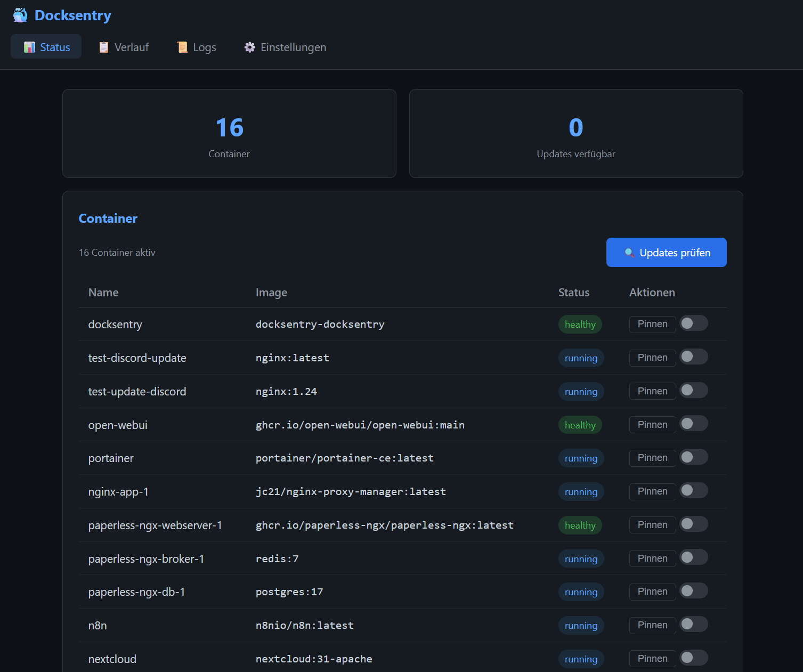Click the Updates prüfen button label
The width and height of the screenshot is (803, 672).
pos(675,253)
